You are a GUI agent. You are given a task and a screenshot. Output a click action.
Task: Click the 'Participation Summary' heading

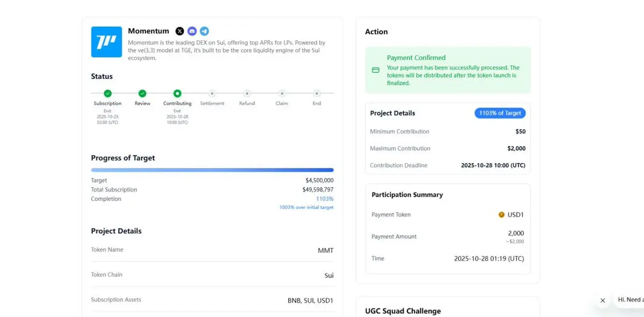[407, 195]
